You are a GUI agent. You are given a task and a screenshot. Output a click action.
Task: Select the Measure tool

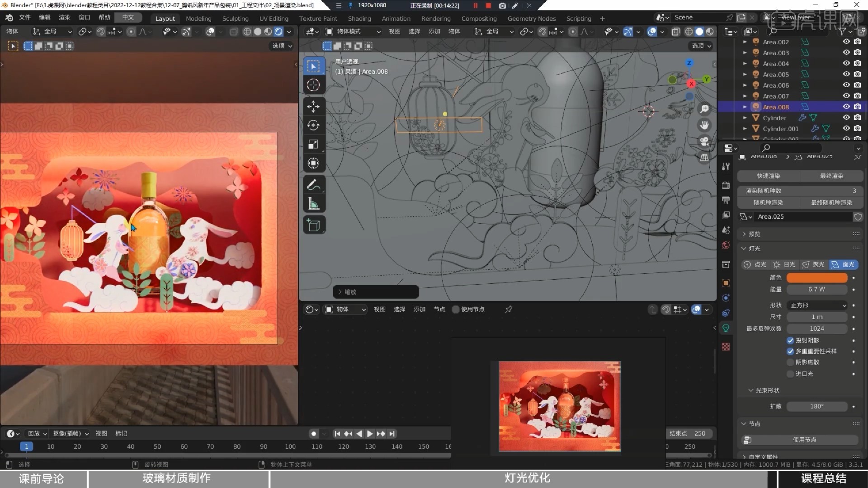(313, 204)
